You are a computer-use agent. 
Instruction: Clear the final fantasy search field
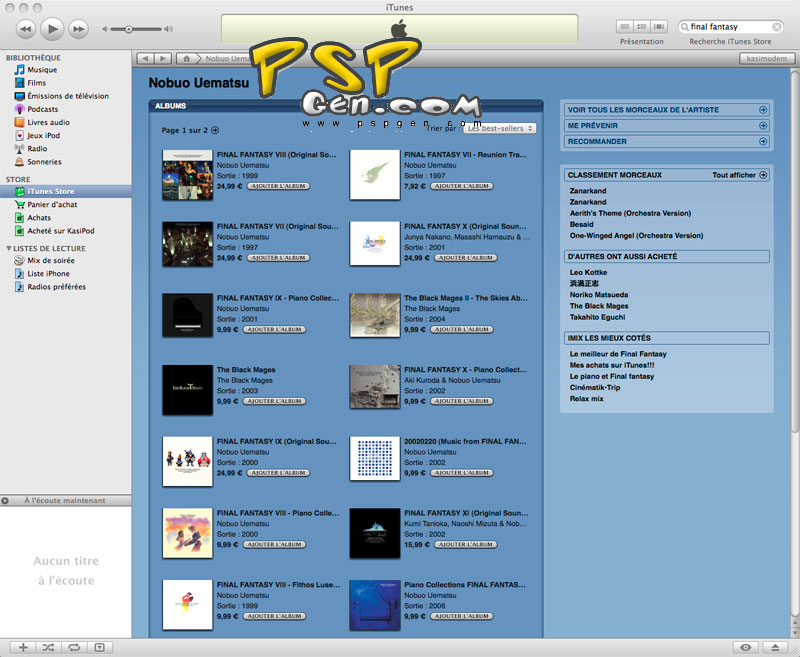point(777,27)
